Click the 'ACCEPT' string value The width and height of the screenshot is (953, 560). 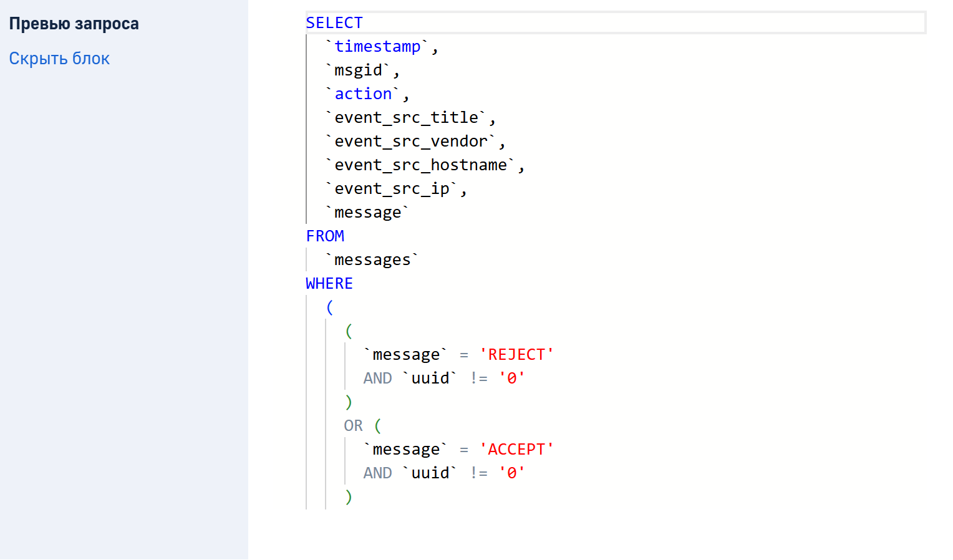[x=516, y=450]
